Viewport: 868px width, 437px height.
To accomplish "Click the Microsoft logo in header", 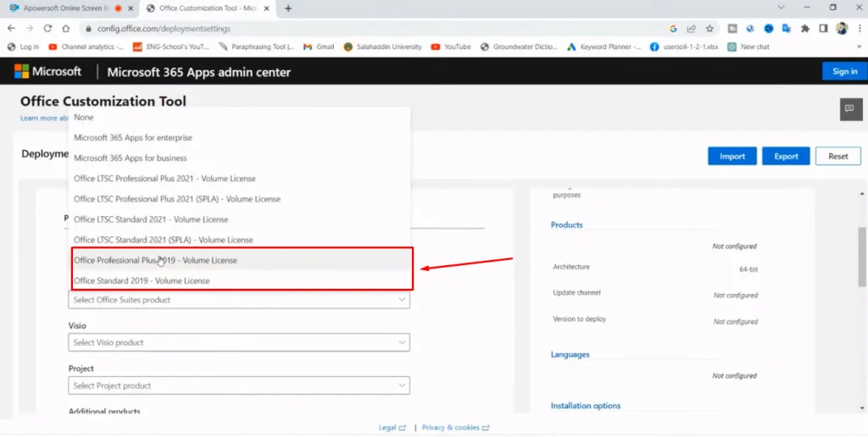I will (47, 71).
